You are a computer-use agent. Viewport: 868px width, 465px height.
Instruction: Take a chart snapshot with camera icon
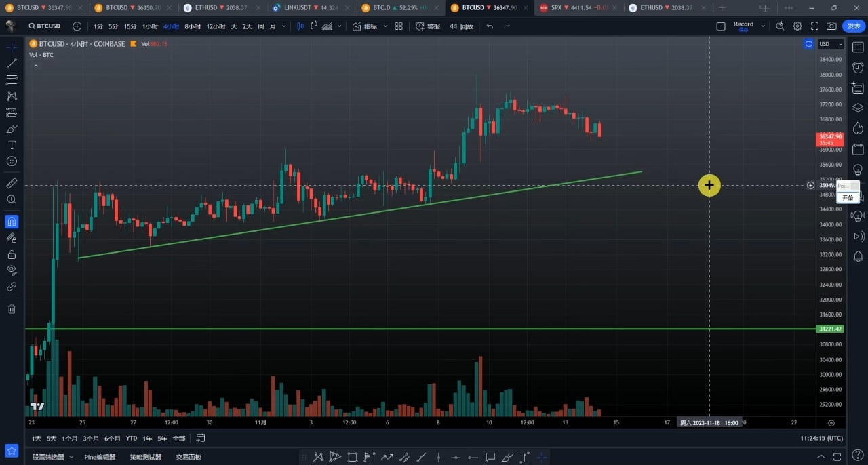831,26
